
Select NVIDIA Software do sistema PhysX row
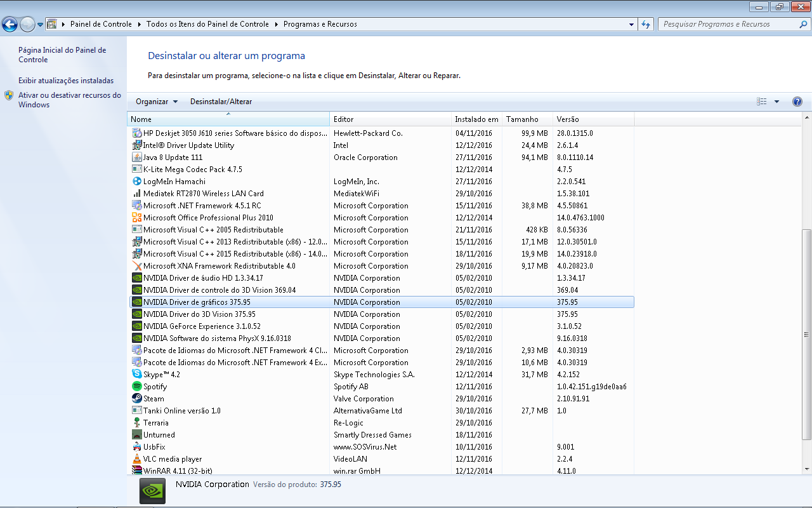(x=382, y=338)
